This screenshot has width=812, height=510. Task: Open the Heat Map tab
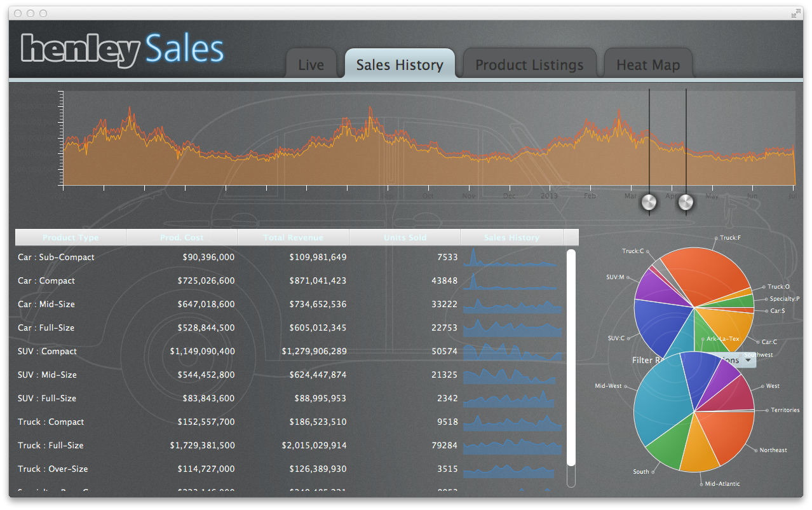click(647, 65)
